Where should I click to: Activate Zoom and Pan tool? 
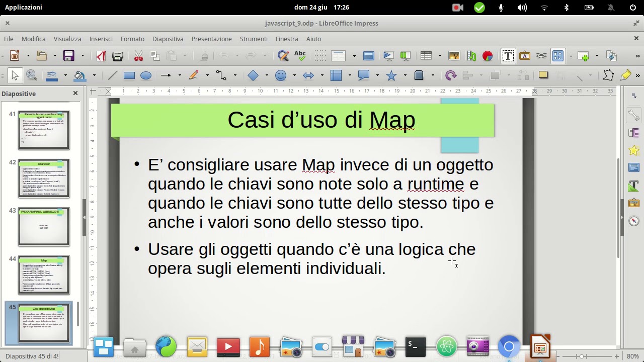[31, 75]
